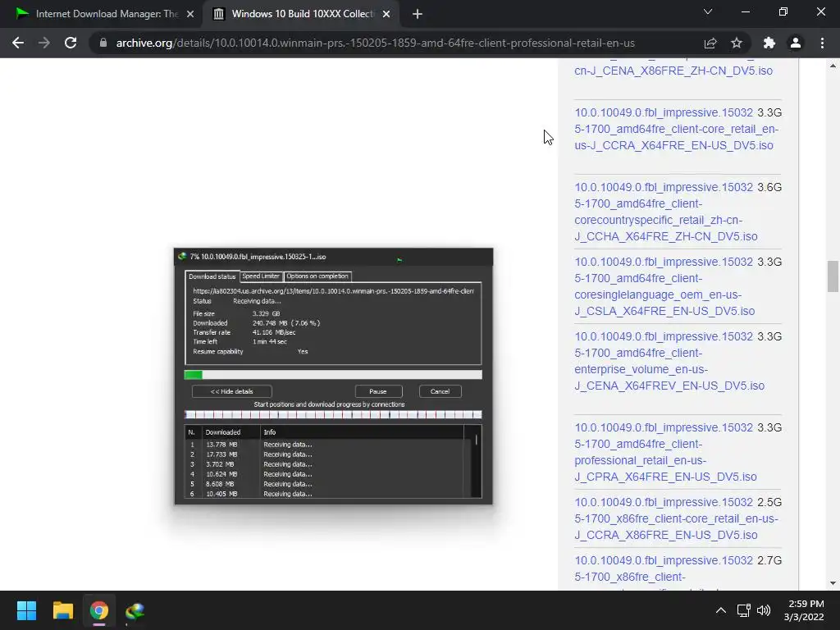
Task: Close the Internet Download Manager tab
Action: coord(190,14)
